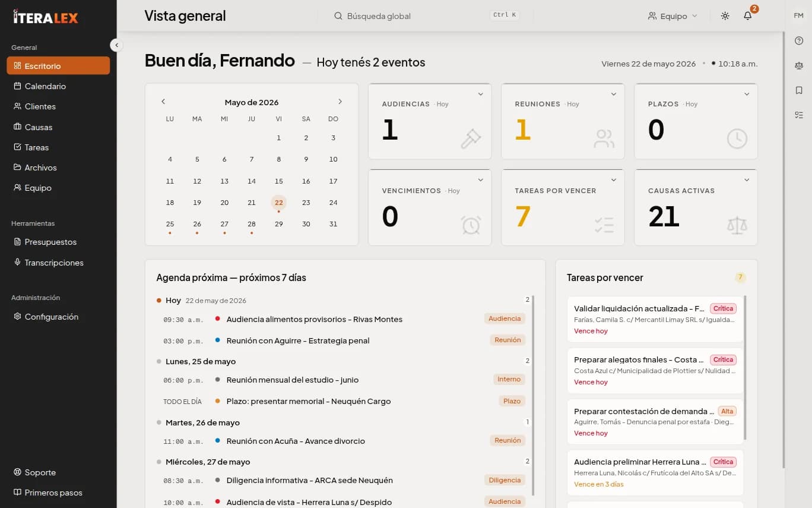Expand Audiencias card options chevron
Screen dimensions: 812x508
point(481,94)
